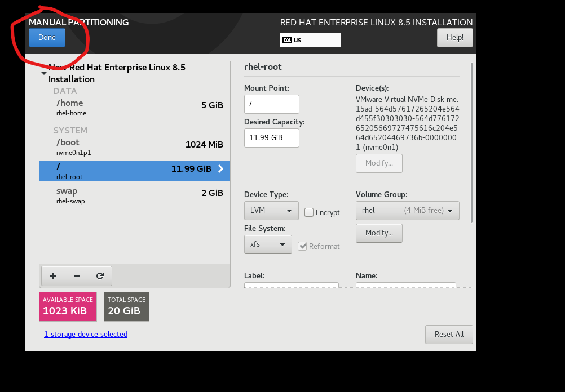This screenshot has height=392, width=565.
Task: Open the 1 storage device selected link
Action: coord(86,335)
